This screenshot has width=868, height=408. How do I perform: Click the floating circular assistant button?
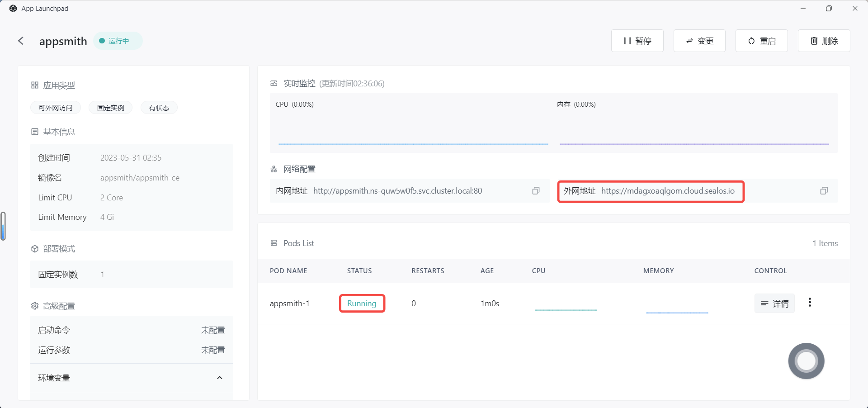coord(806,361)
